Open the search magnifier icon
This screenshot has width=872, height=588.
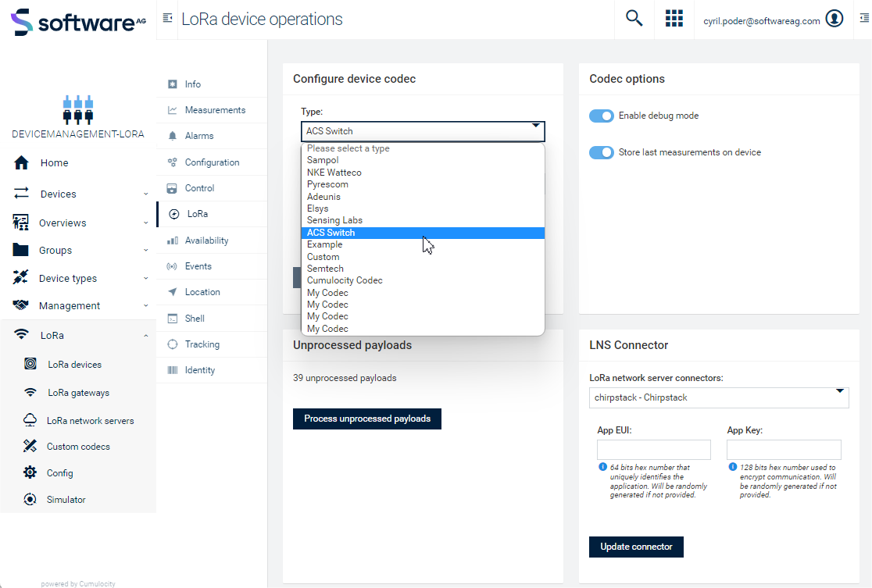(634, 18)
